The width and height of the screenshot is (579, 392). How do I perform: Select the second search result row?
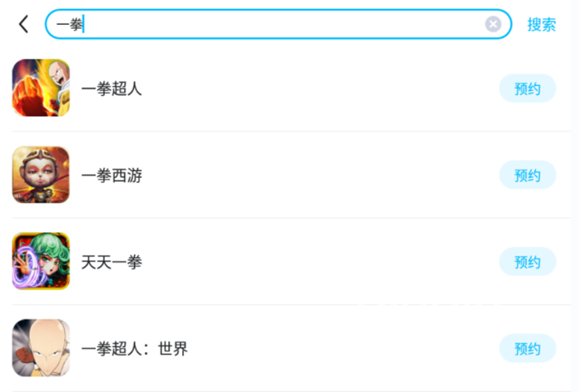click(289, 175)
